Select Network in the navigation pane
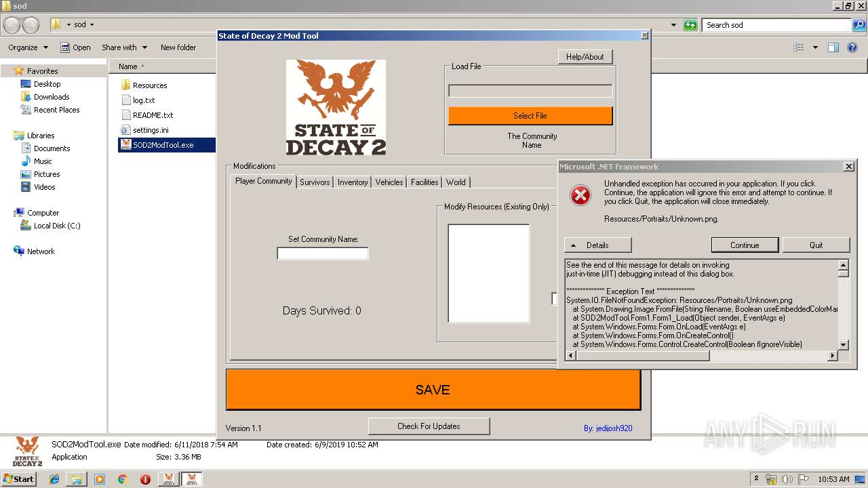The image size is (868, 488). tap(41, 251)
